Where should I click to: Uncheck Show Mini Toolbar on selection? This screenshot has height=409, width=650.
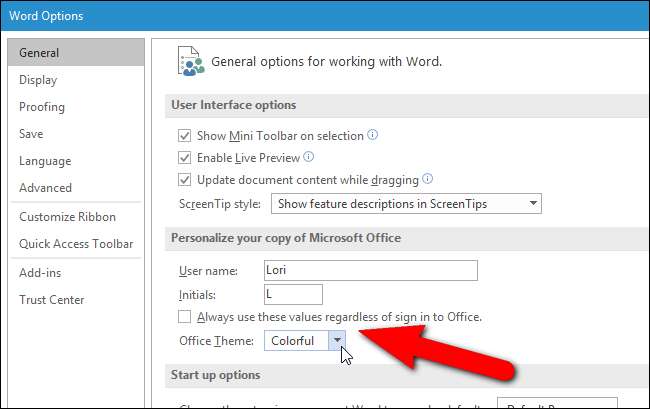point(184,135)
